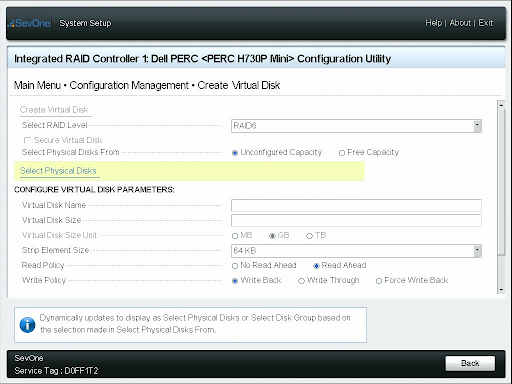Image resolution: width=512 pixels, height=384 pixels.
Task: Open the Select RAID Level dropdown
Action: click(356, 126)
